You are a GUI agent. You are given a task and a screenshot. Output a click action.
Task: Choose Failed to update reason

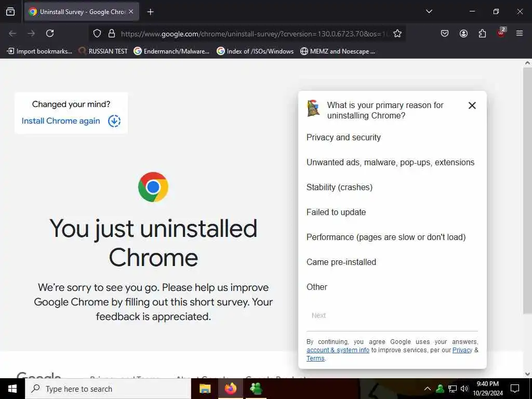pos(336,212)
